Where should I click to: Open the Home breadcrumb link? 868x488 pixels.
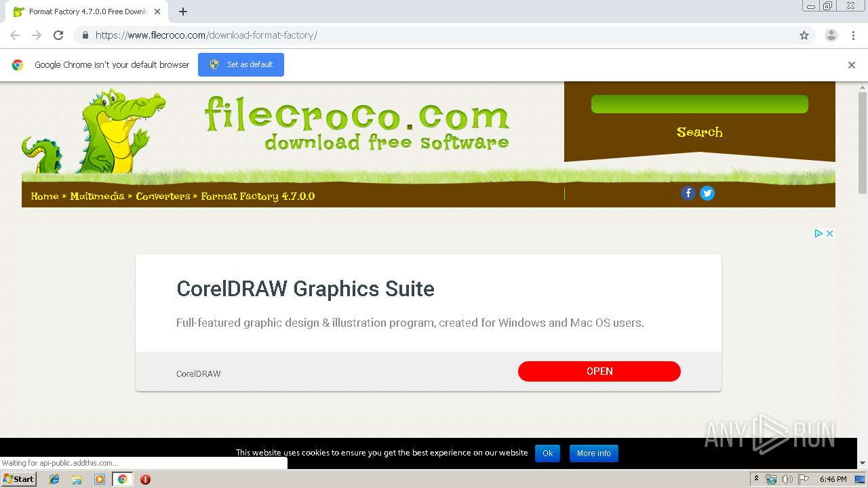45,196
